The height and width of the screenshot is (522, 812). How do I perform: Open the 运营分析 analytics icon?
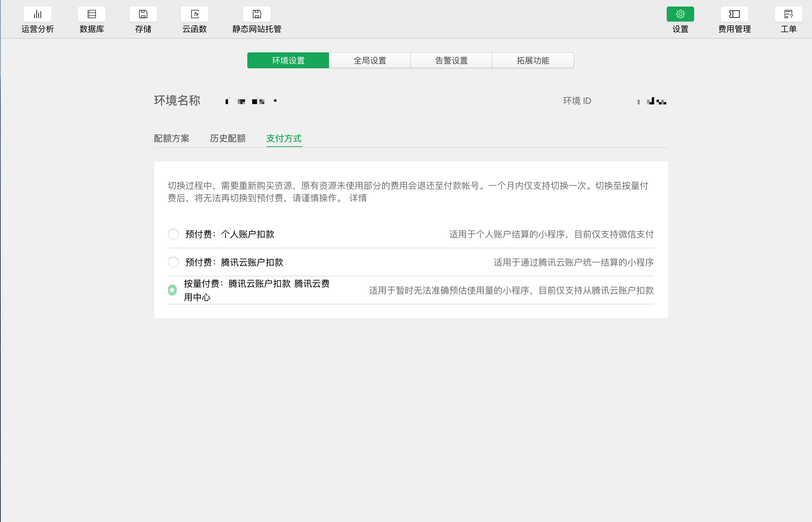pyautogui.click(x=38, y=14)
